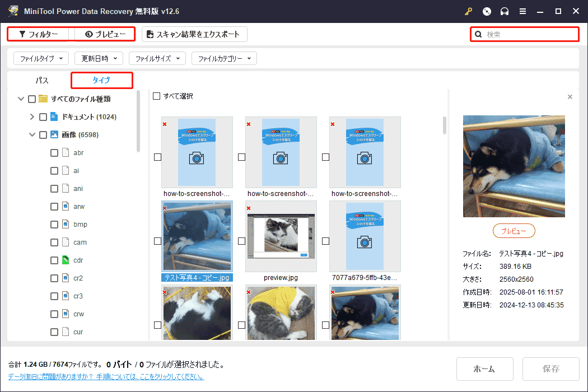Open the 更新日時 dropdown
Screen dimensions: 588x392
click(x=99, y=58)
